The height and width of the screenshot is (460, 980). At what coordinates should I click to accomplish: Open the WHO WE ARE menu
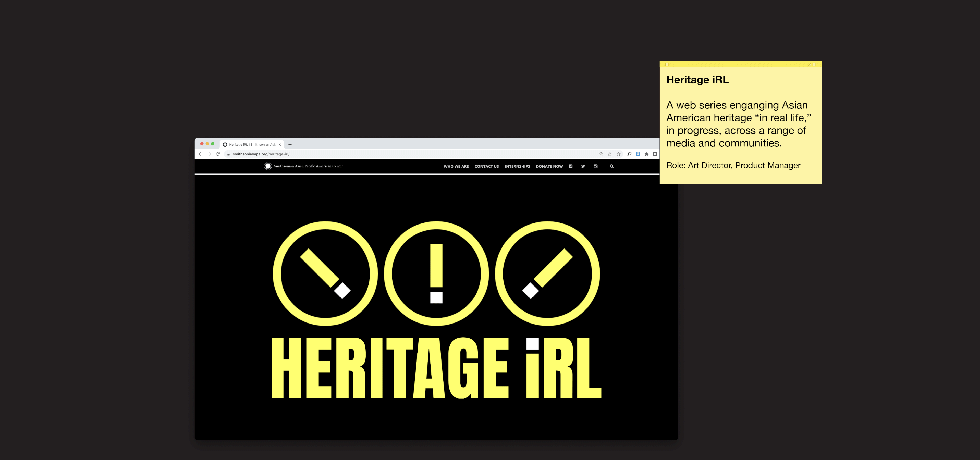coord(456,167)
